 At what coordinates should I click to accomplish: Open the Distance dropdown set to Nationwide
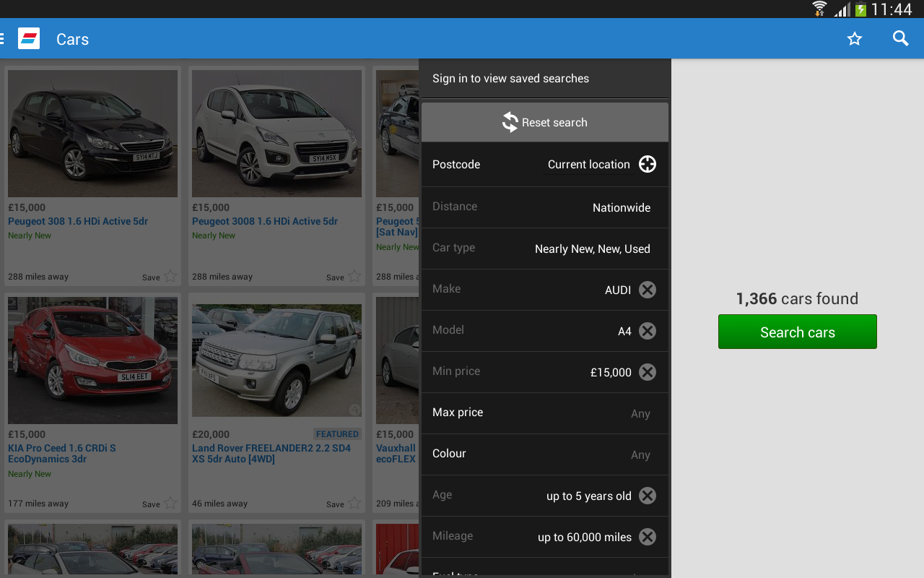tap(545, 207)
